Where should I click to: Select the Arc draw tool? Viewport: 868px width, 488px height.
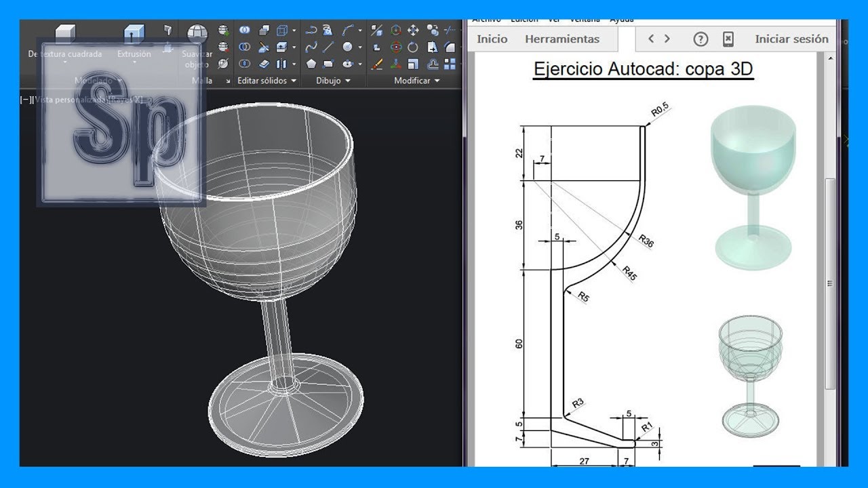click(x=347, y=30)
